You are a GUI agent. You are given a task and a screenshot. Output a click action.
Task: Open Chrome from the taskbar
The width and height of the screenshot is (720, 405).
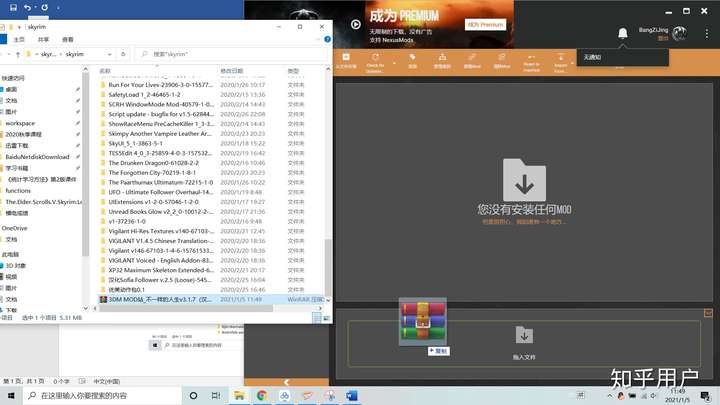pos(262,395)
